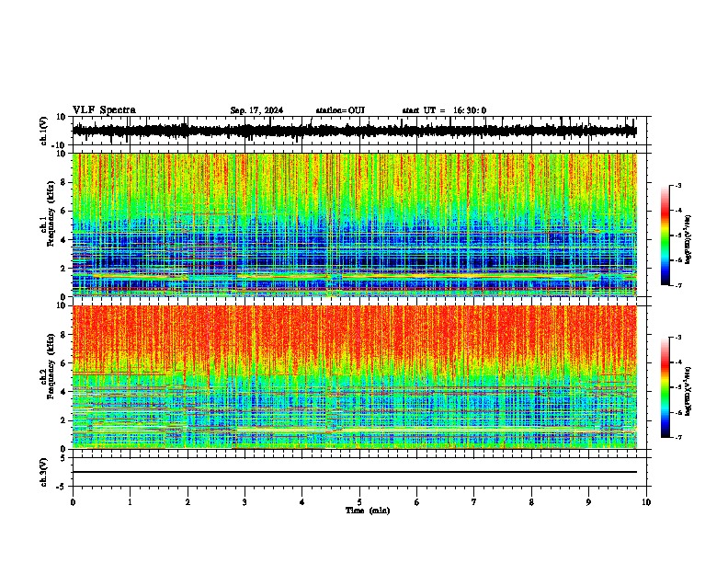
Task: Click the ch.2 spectrogram color scale bar
Action: click(x=665, y=387)
